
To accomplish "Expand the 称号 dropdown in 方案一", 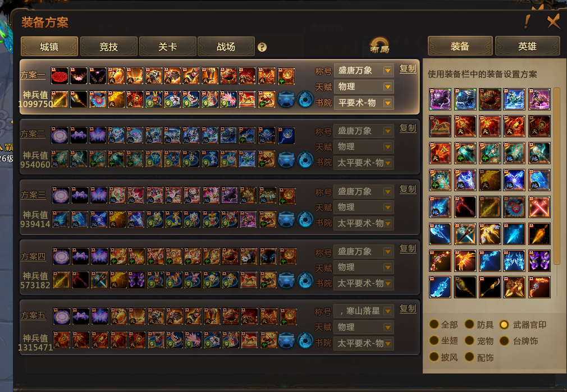I will (x=364, y=71).
